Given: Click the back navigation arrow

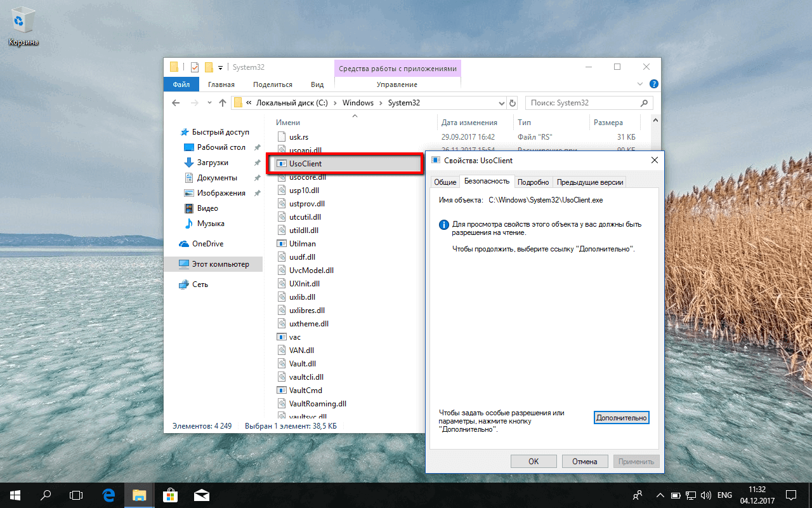Looking at the screenshot, I should click(176, 102).
